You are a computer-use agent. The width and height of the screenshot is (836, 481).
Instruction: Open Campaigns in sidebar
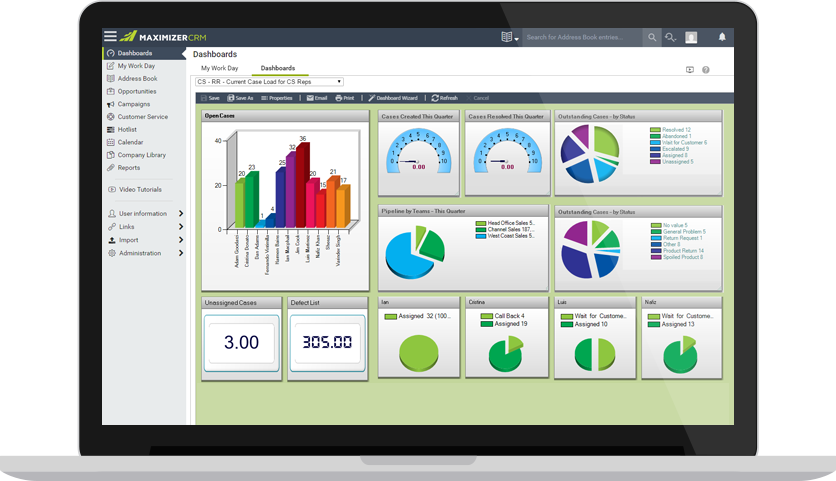pos(133,104)
